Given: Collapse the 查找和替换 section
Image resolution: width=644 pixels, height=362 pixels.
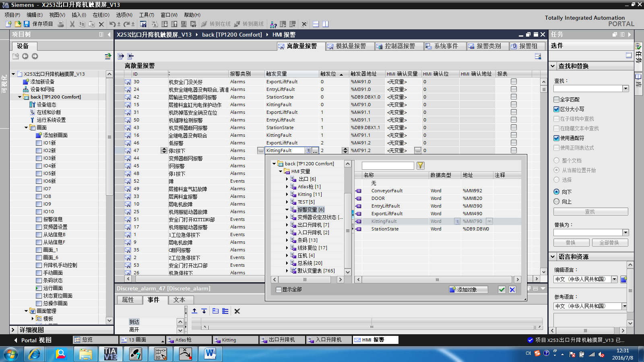Looking at the screenshot, I should coord(553,66).
